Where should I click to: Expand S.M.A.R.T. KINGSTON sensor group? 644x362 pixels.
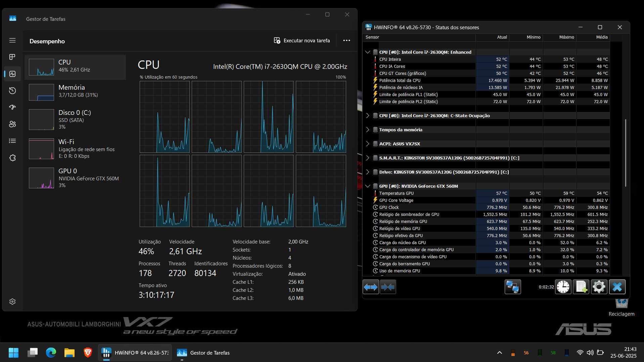368,158
